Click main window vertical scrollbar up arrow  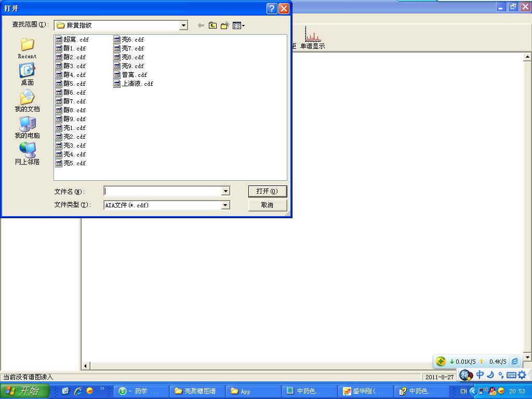pos(527,57)
